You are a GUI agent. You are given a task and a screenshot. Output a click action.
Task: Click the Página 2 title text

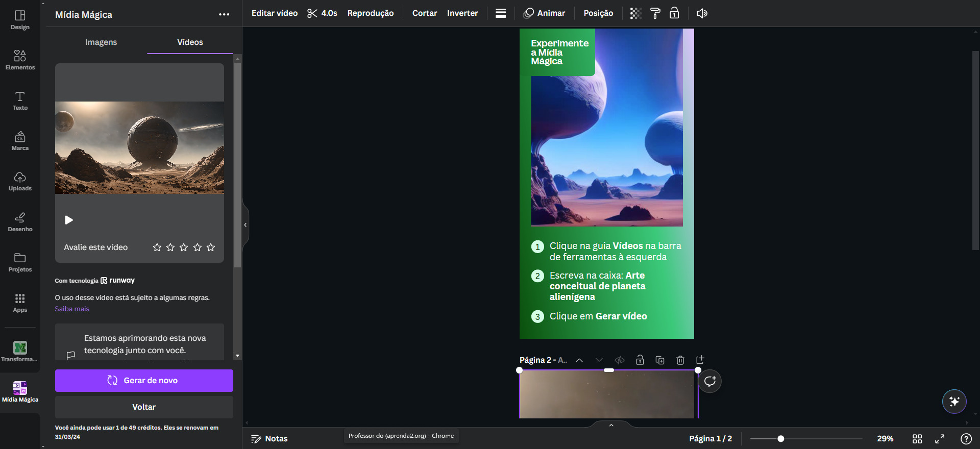tap(543, 360)
